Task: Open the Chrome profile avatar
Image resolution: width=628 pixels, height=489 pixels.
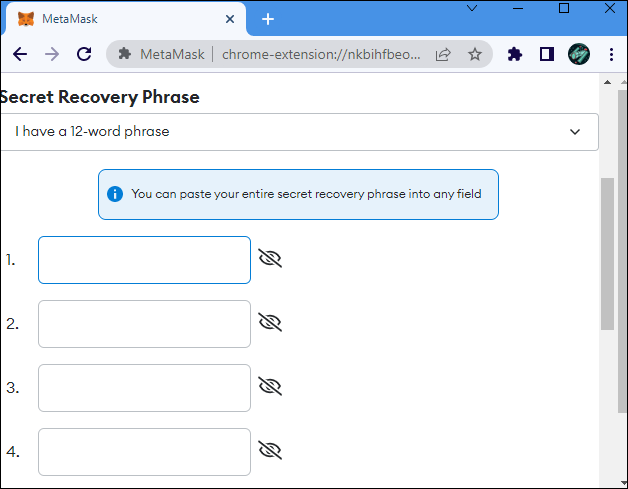Action: tap(578, 54)
